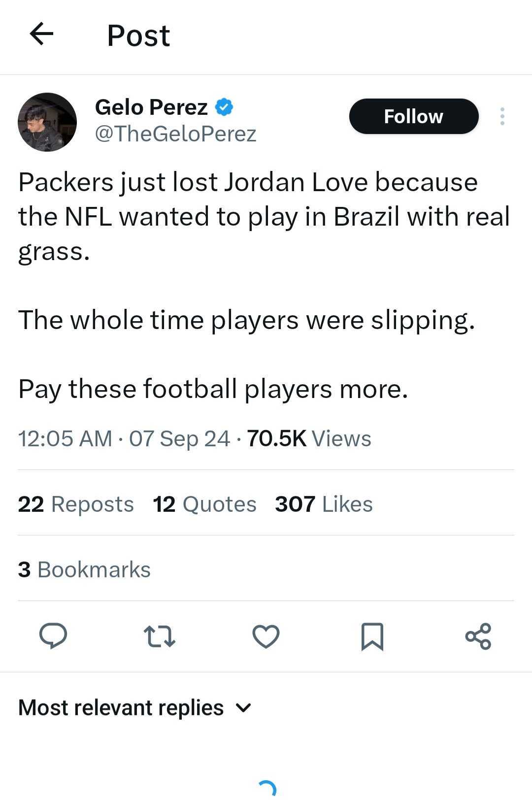
Task: Tap the repost arrows icon
Action: [x=159, y=636]
